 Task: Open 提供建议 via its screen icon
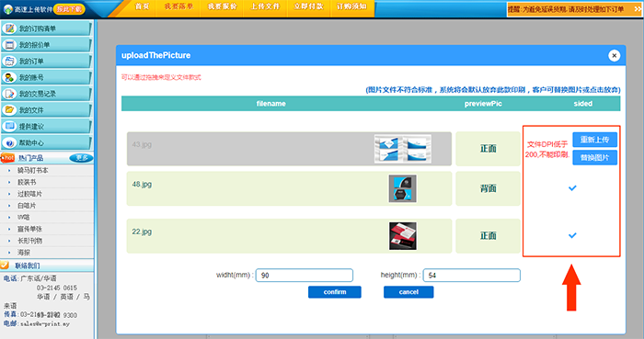point(9,126)
